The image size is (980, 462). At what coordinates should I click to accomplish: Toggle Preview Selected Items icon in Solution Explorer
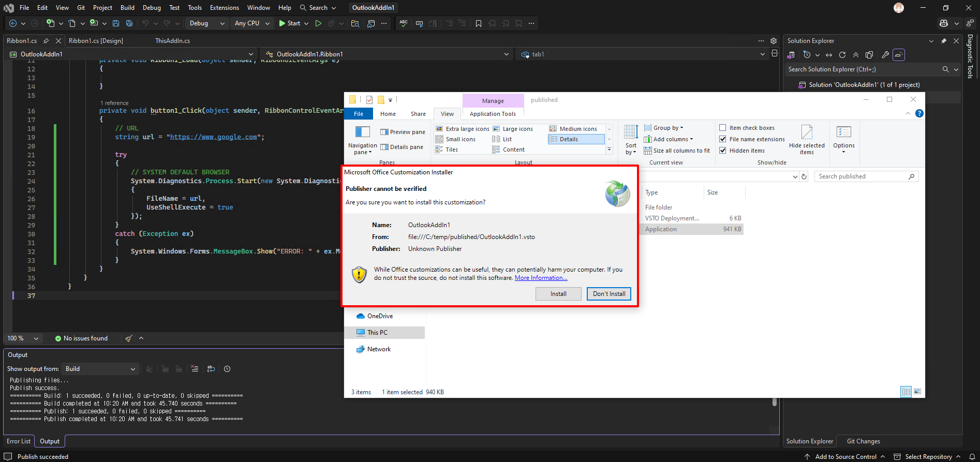click(x=899, y=55)
